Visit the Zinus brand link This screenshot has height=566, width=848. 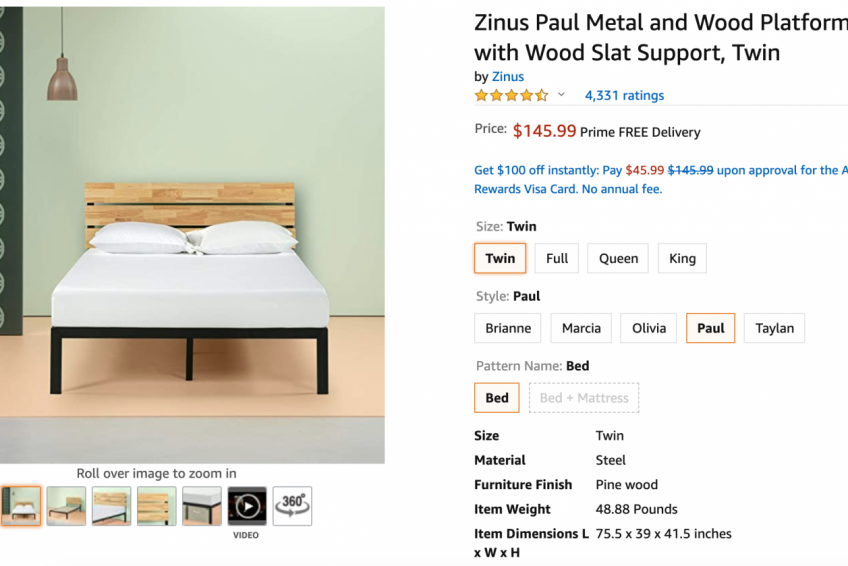click(508, 76)
